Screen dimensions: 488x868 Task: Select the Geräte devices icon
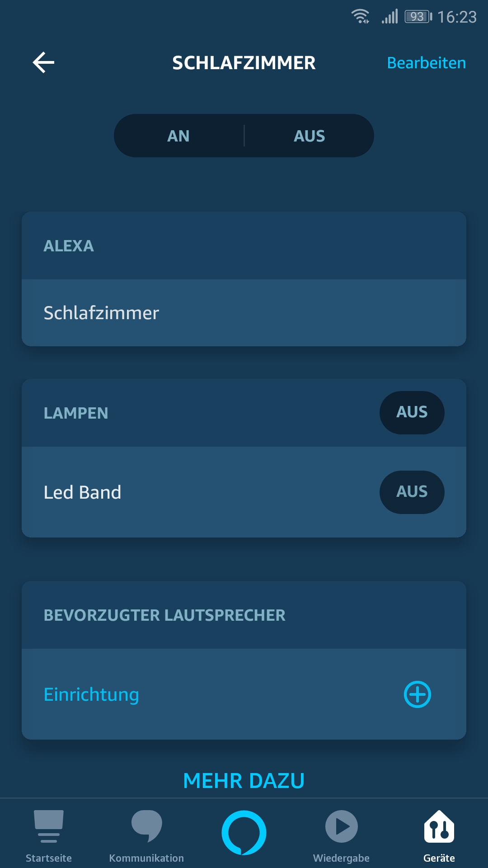coord(439,826)
